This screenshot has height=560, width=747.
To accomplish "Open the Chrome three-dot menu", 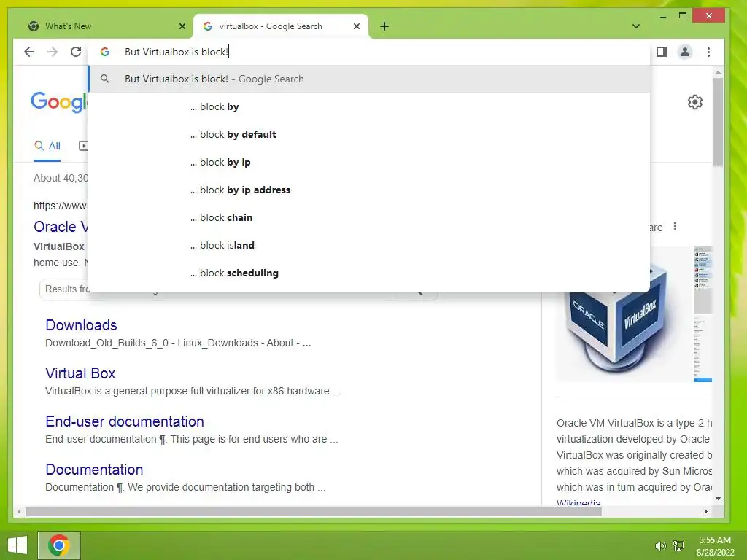I will pyautogui.click(x=708, y=52).
